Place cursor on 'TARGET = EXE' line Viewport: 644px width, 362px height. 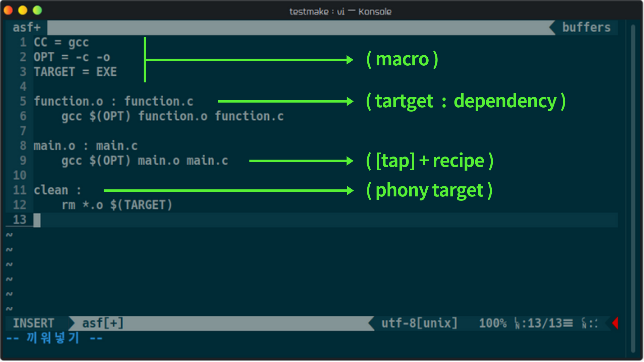(x=75, y=72)
